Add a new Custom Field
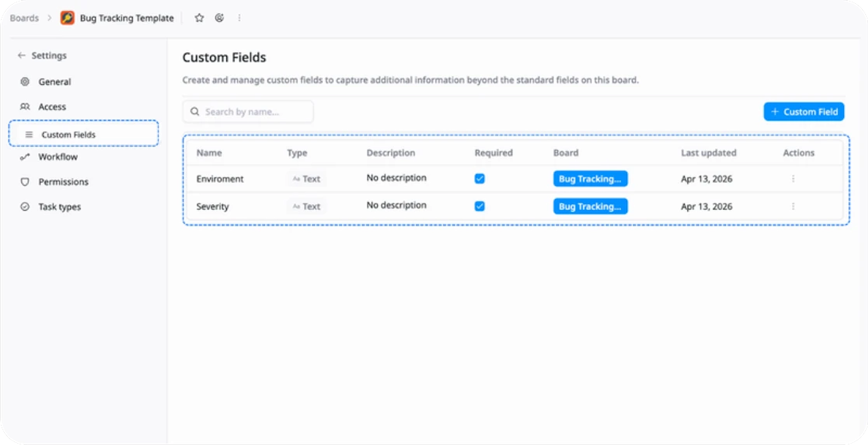The width and height of the screenshot is (868, 445). pyautogui.click(x=804, y=112)
